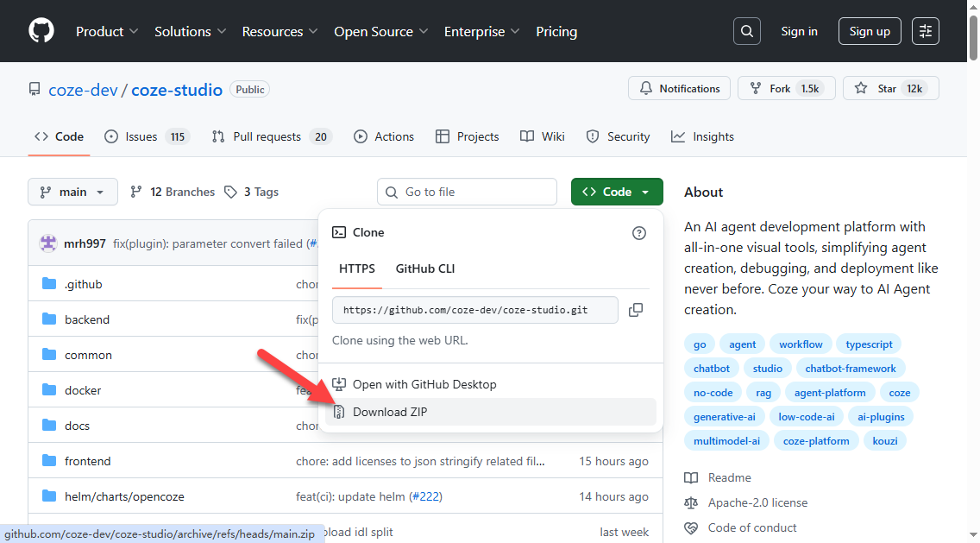Expand the main branch dropdown
The width and height of the screenshot is (980, 543).
tap(72, 192)
